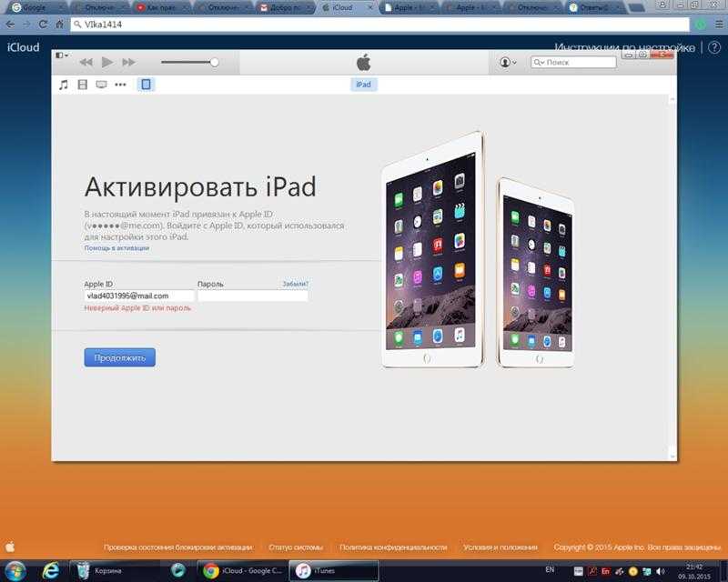Viewport: 728px width, 582px height.
Task: Click the Статус системы footer link
Action: click(x=296, y=547)
